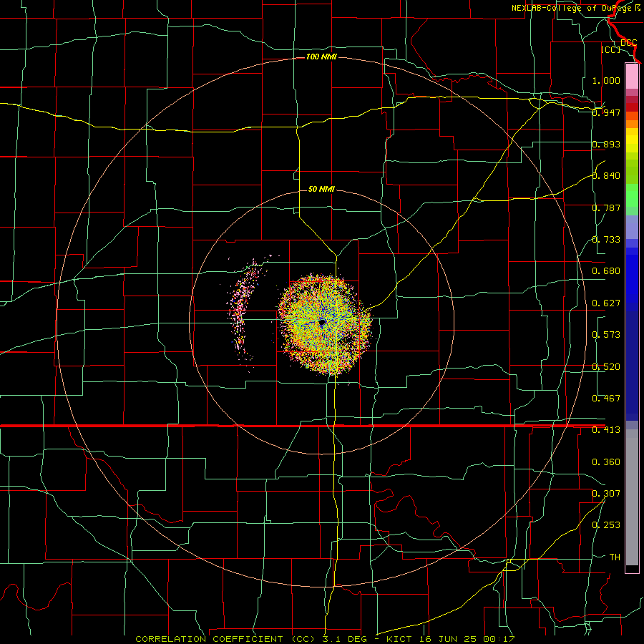
Task: Click the 1.000 value on the scale
Action: (x=606, y=80)
